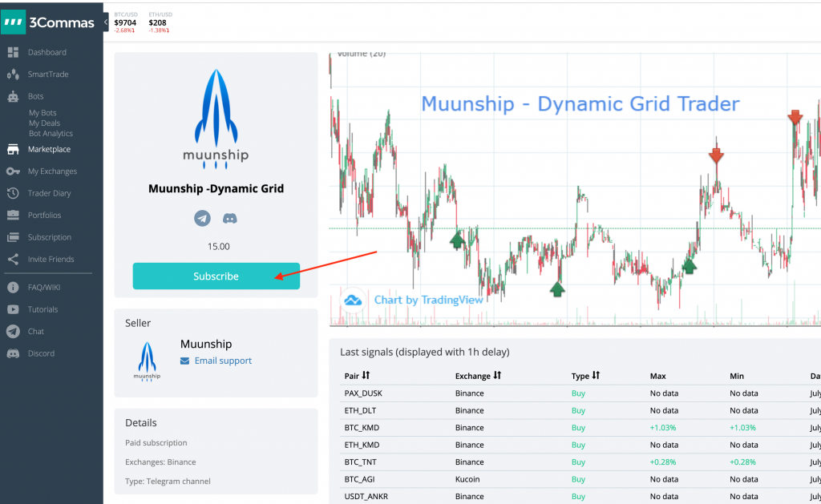Image resolution: width=821 pixels, height=504 pixels.
Task: Click the BTC/USD $9704 price ticker
Action: point(125,22)
